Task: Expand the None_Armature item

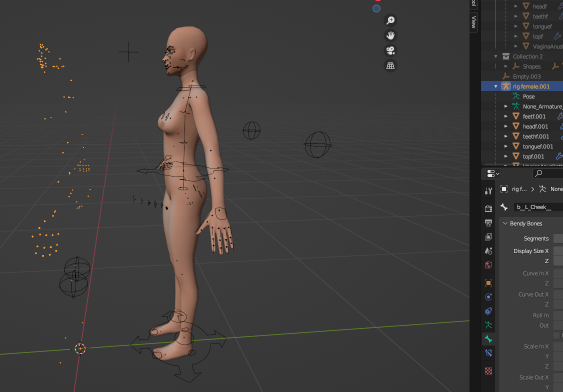Action: point(506,106)
